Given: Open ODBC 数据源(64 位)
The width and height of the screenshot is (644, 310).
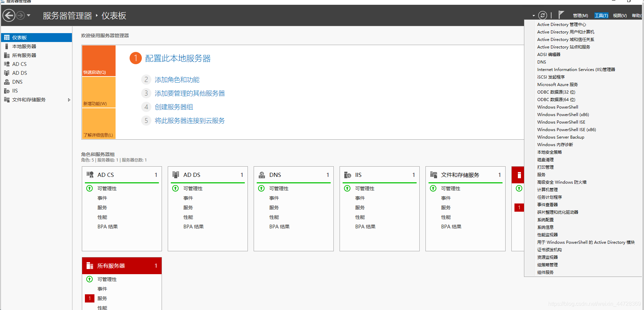Looking at the screenshot, I should coord(556,100).
